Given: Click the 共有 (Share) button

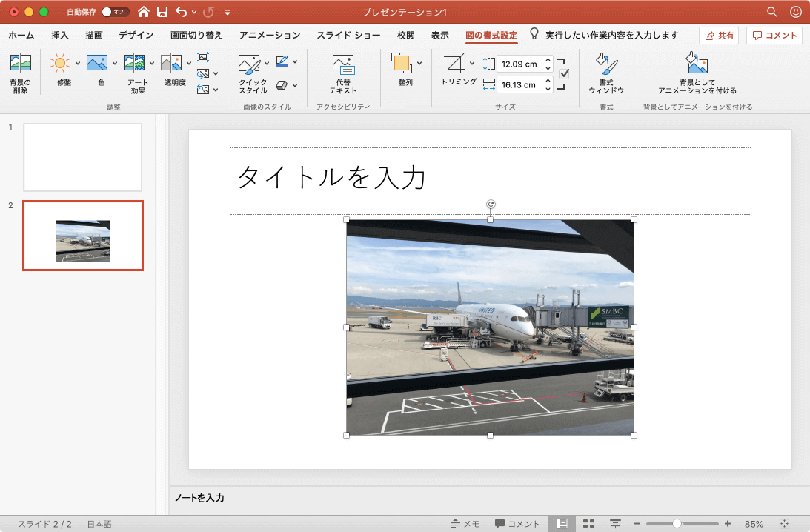Looking at the screenshot, I should (x=720, y=36).
